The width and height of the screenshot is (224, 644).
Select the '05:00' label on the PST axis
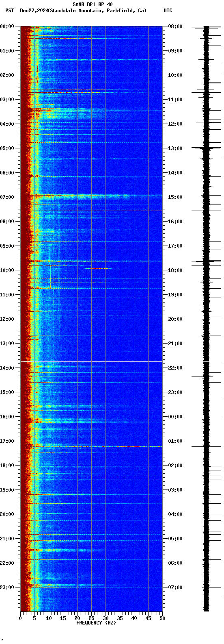click(7, 148)
